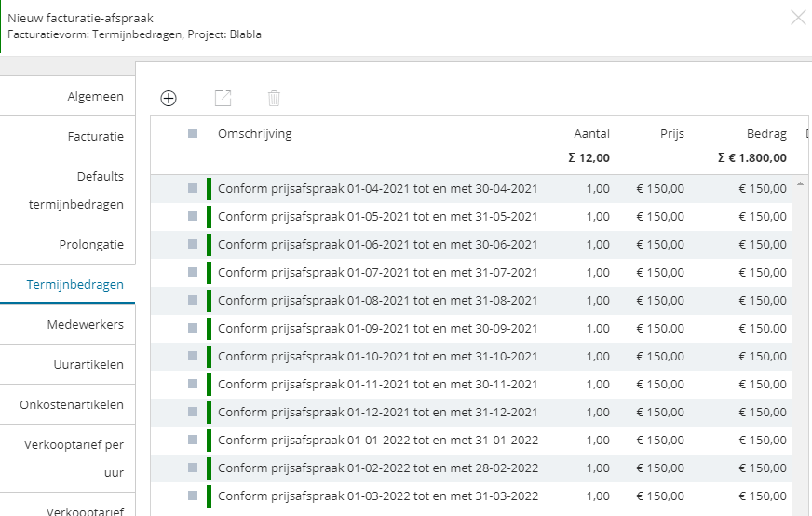This screenshot has height=516, width=812.
Task: Click Prijs cell in 01-04-2021 row
Action: coord(660,188)
